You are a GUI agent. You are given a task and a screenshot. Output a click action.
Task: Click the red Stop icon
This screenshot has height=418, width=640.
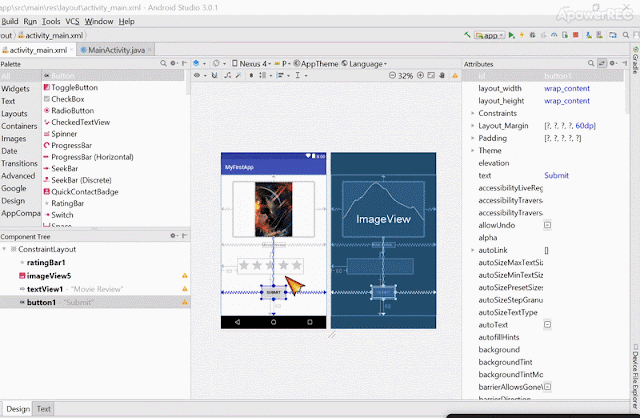coord(576,35)
